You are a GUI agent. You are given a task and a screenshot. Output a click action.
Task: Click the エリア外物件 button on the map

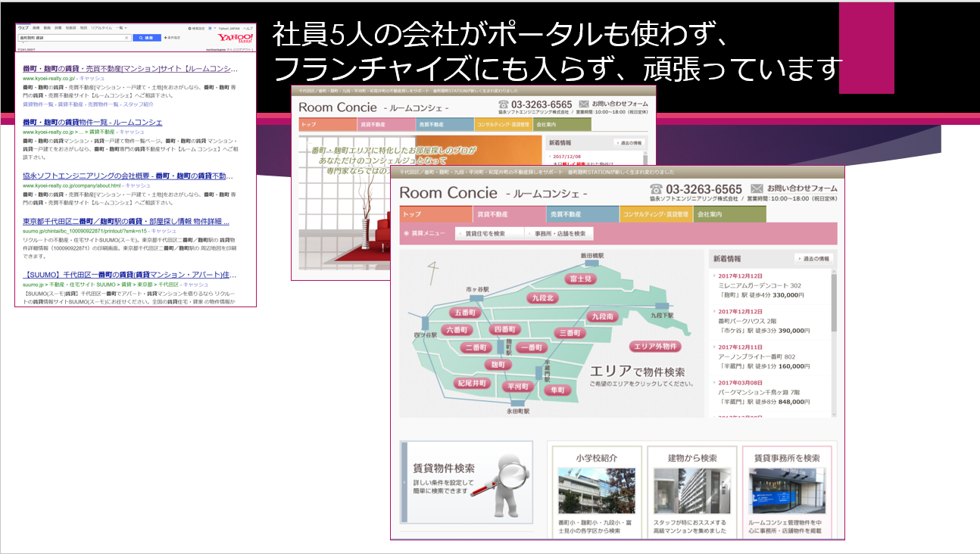(655, 347)
